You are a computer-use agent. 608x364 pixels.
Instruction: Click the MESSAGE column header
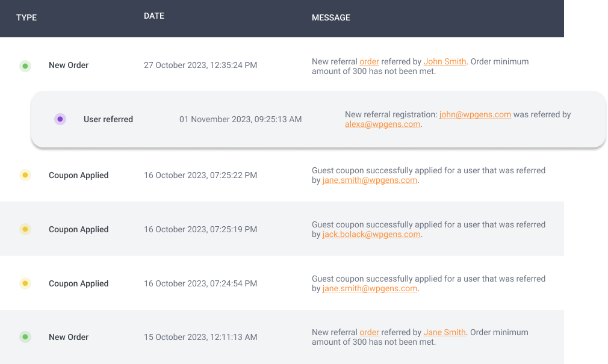click(x=330, y=17)
